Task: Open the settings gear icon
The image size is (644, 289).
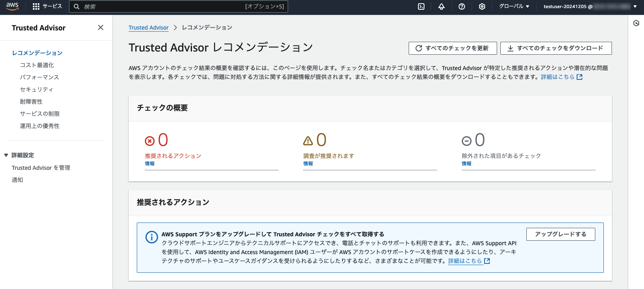Action: tap(482, 6)
